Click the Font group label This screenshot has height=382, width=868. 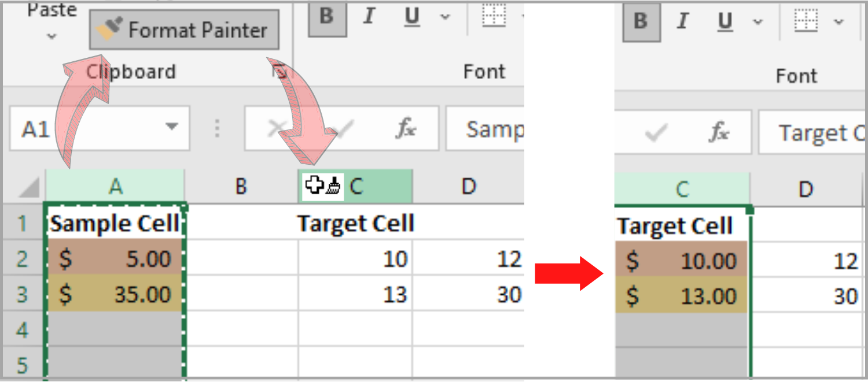pyautogui.click(x=485, y=71)
